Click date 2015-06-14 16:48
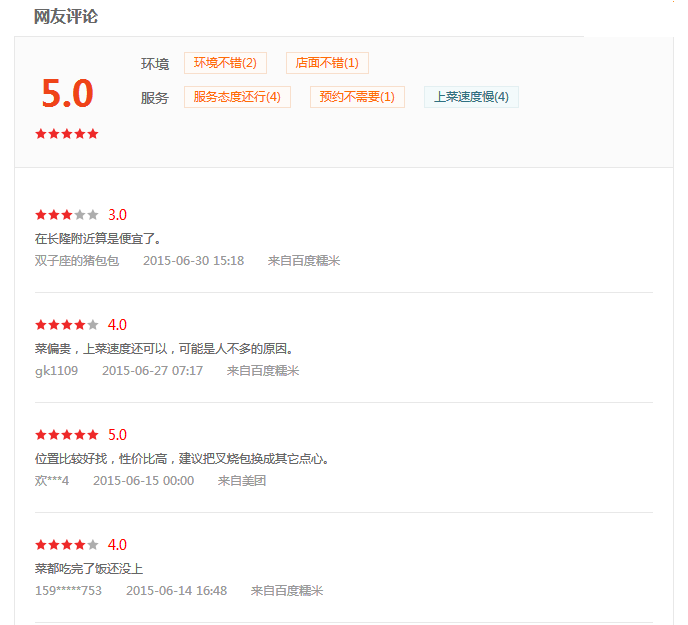This screenshot has width=688, height=625. [177, 591]
